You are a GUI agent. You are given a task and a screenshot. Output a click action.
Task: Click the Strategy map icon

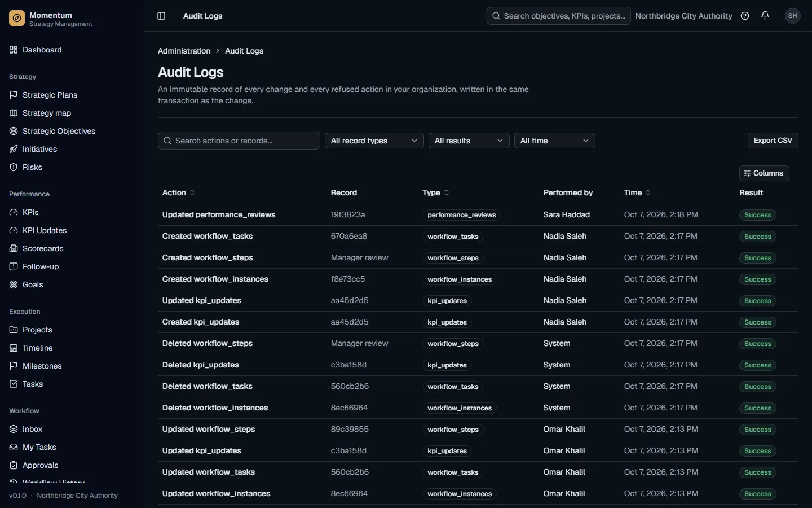click(x=14, y=113)
